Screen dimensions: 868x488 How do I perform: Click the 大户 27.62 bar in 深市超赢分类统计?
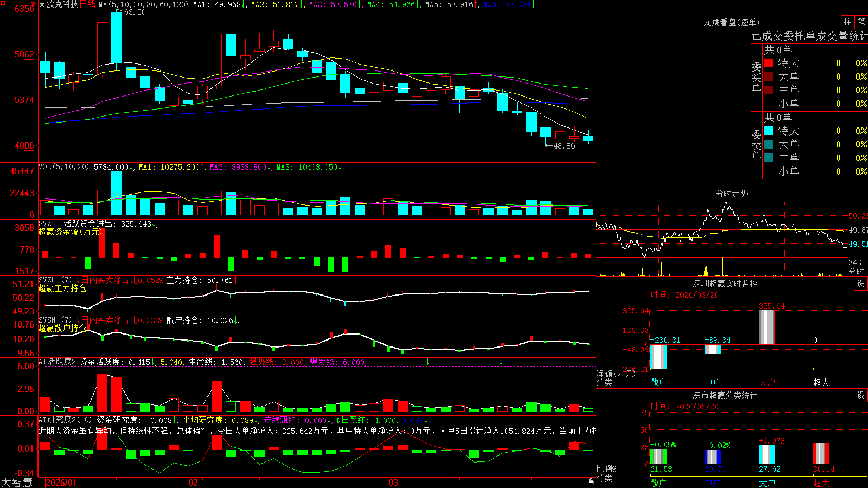click(x=767, y=454)
